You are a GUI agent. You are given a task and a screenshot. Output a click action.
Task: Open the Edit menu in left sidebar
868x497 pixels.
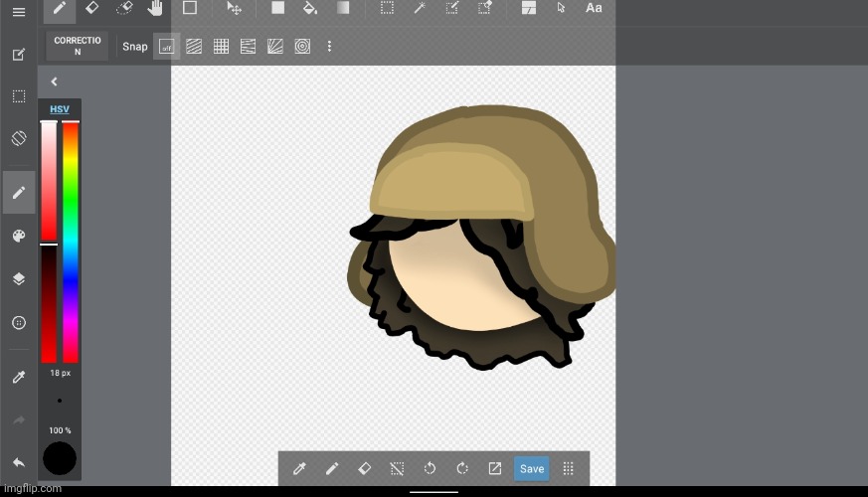(x=19, y=55)
